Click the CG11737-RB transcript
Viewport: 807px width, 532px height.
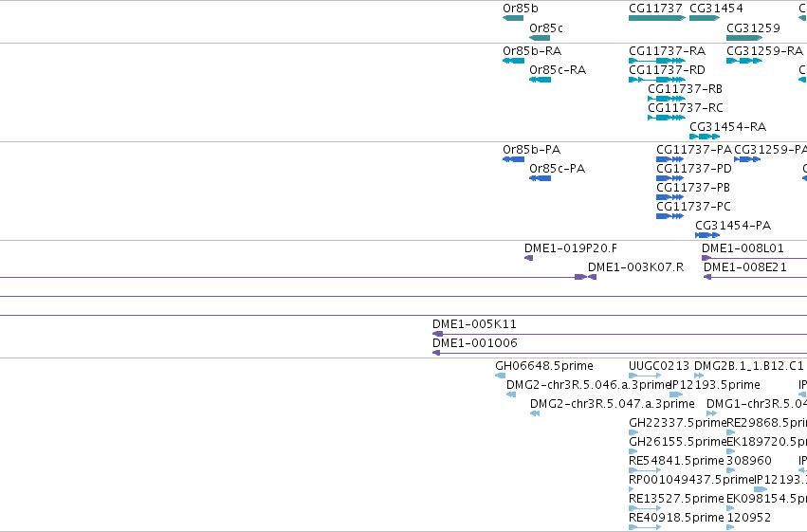click(667, 99)
